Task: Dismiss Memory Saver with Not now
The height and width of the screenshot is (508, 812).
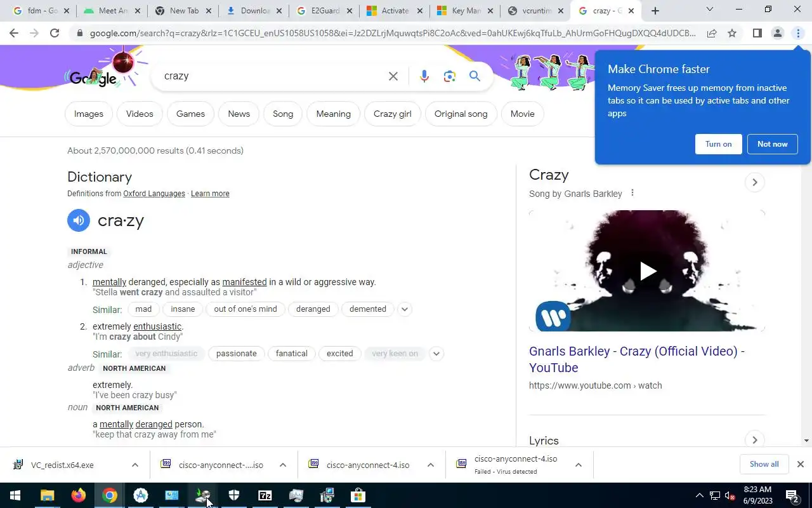Action: [x=772, y=144]
